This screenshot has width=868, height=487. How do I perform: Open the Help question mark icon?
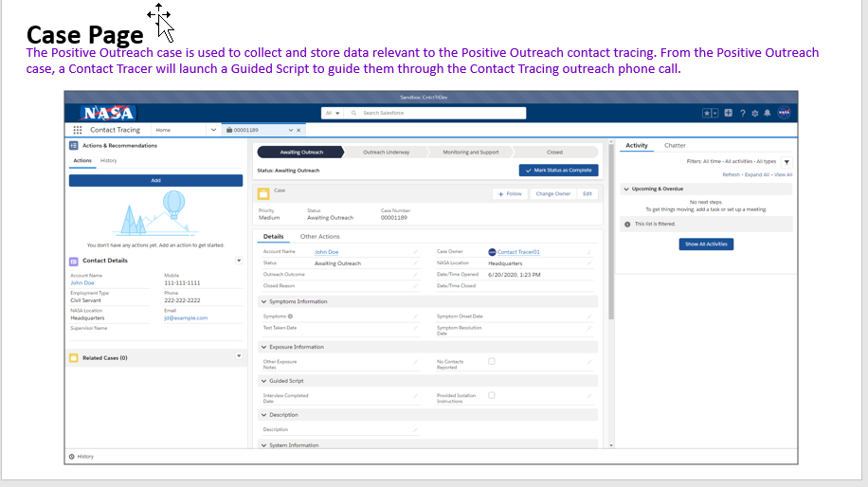[x=743, y=113]
